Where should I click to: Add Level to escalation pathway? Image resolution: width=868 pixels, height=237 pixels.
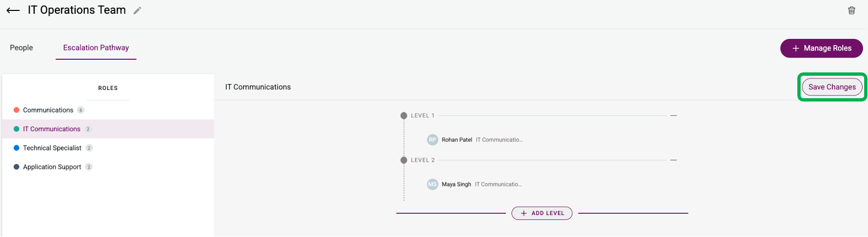(542, 213)
